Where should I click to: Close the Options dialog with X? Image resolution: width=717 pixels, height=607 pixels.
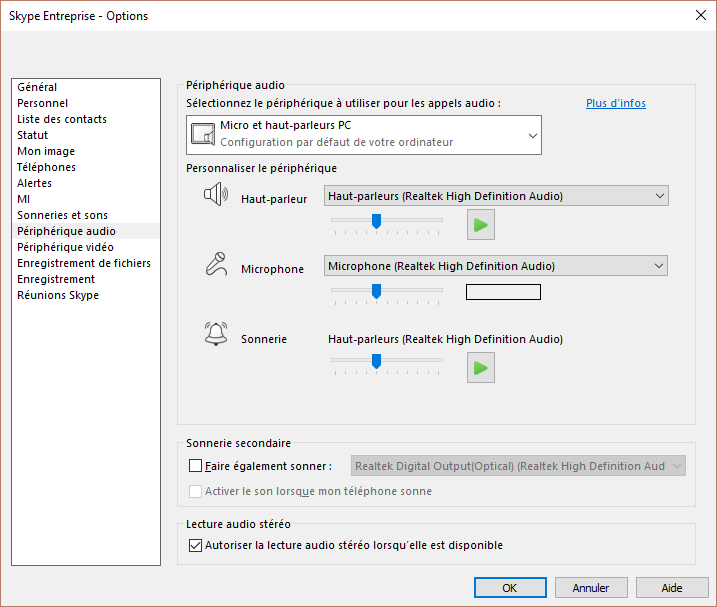tap(701, 15)
